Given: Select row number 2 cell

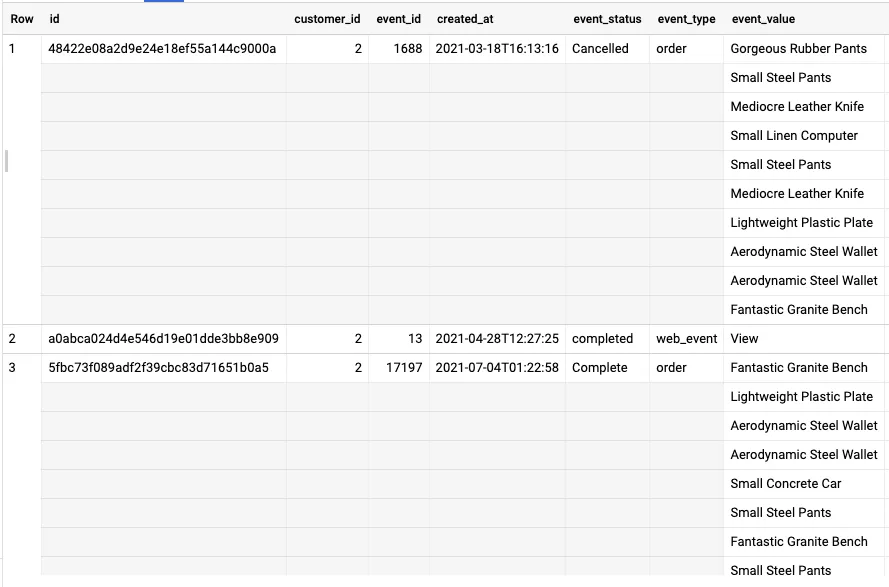Looking at the screenshot, I should tap(12, 339).
